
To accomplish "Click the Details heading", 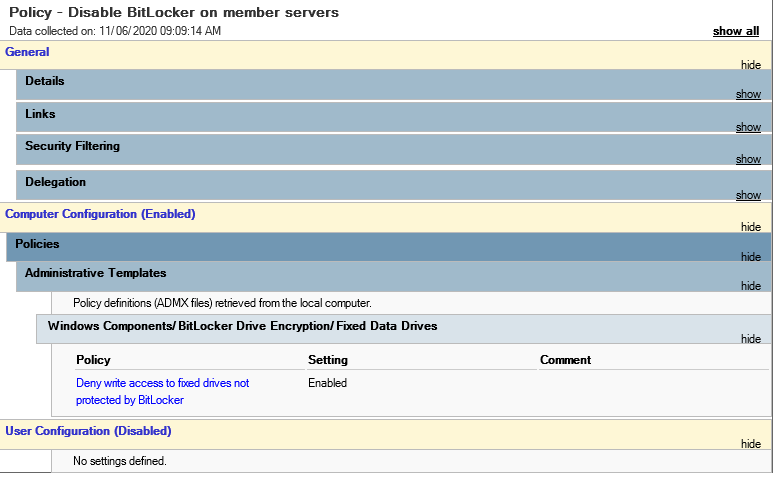I will pyautogui.click(x=45, y=81).
